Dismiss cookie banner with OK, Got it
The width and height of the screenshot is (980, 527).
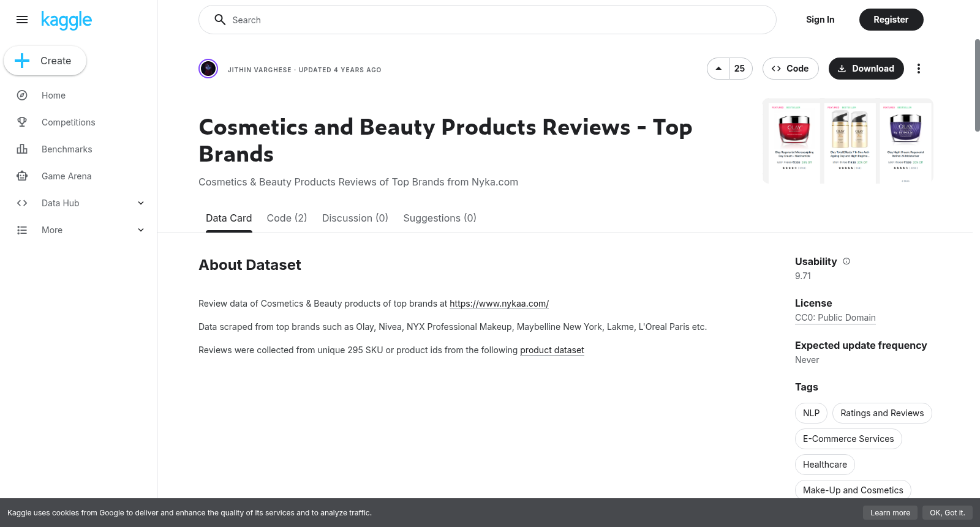click(947, 513)
